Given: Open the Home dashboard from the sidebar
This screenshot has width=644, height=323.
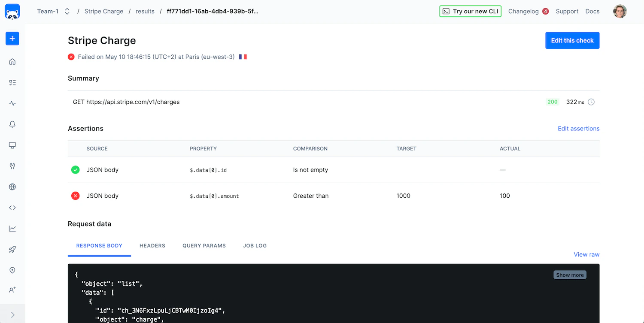Looking at the screenshot, I should coord(12,61).
